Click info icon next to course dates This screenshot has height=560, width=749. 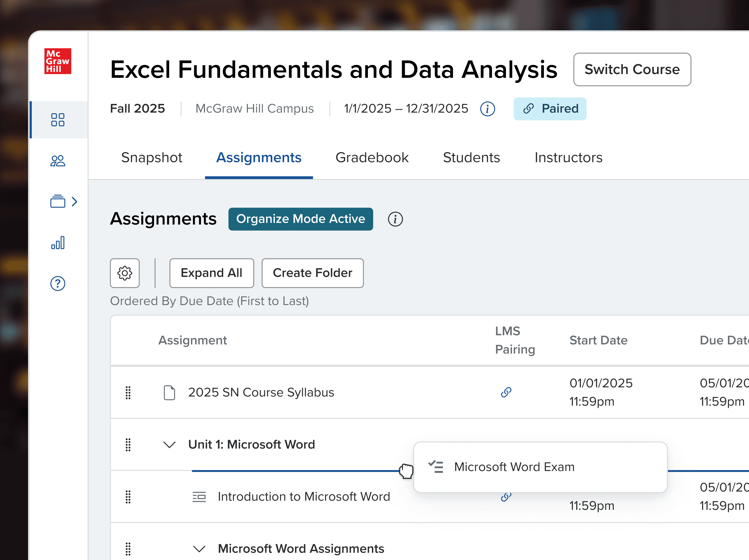487,109
